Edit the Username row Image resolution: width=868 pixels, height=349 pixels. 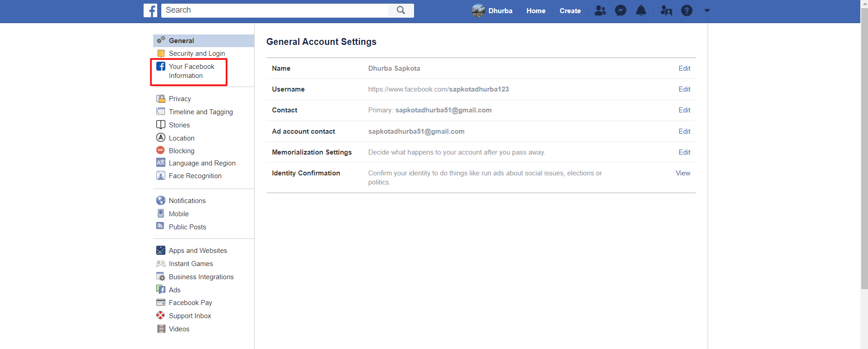click(x=684, y=89)
